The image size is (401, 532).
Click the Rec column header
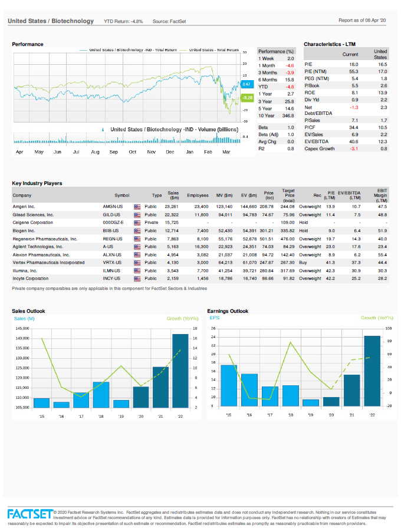tap(317, 196)
